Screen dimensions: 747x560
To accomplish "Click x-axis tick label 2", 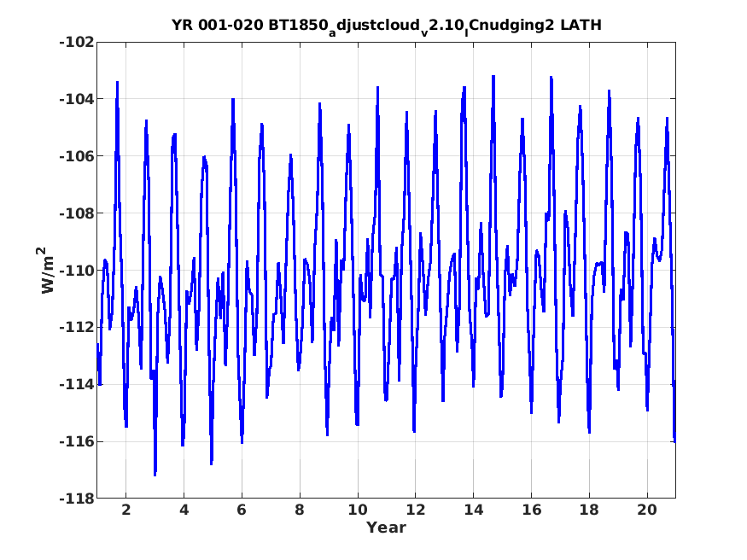I will click(125, 510).
